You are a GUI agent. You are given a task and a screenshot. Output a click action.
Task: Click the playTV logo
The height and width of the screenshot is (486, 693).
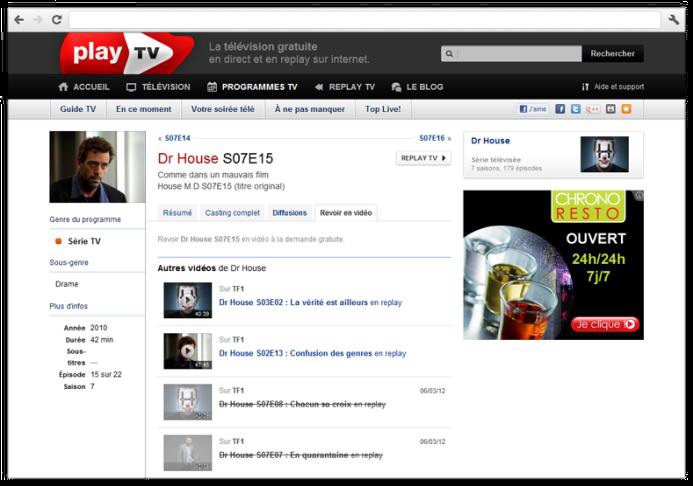tap(126, 53)
